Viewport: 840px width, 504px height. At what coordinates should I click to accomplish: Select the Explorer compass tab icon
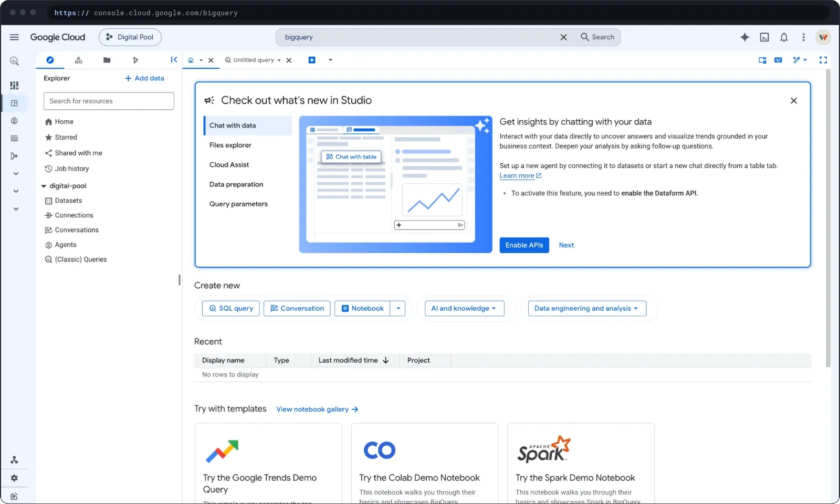point(50,60)
